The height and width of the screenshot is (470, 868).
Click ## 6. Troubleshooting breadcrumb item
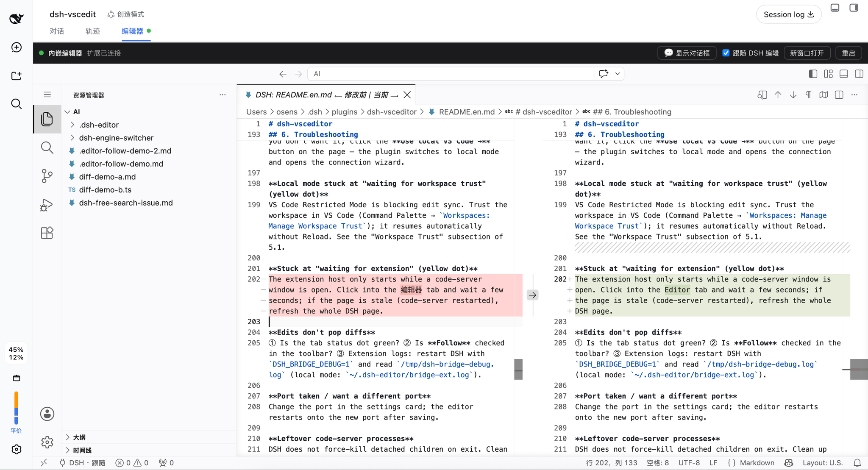tap(632, 112)
